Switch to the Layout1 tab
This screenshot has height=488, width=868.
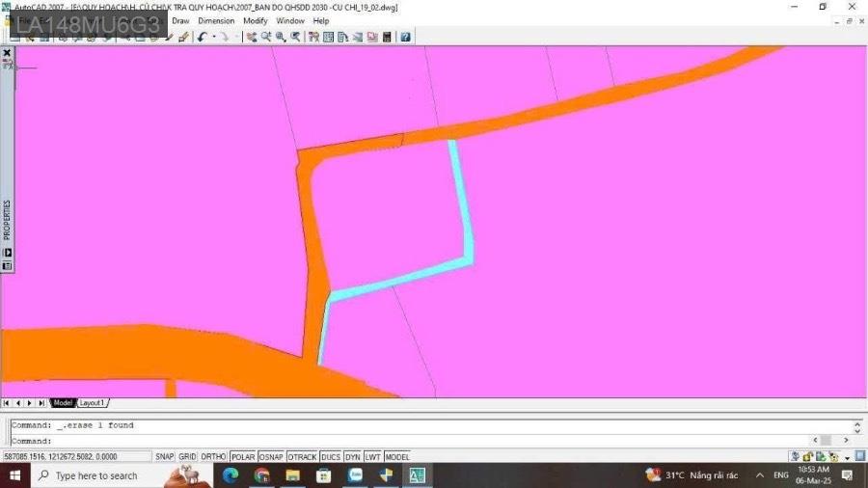pos(93,402)
